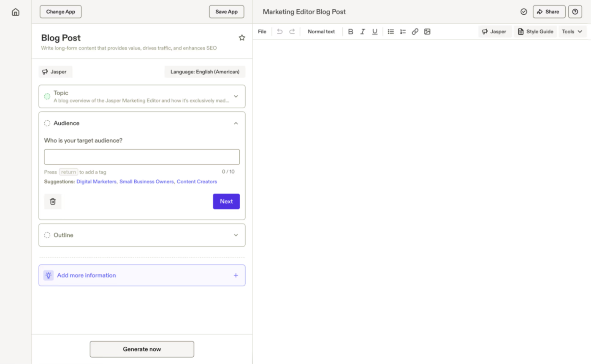
Task: Apply italic formatting in the editor
Action: [x=362, y=32]
